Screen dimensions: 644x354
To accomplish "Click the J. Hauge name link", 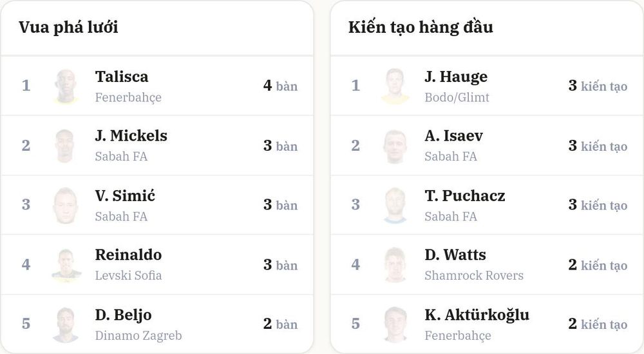I will (456, 77).
